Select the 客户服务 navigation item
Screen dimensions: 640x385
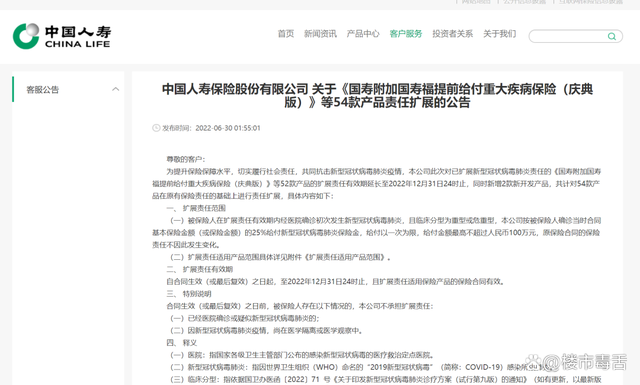click(x=406, y=33)
